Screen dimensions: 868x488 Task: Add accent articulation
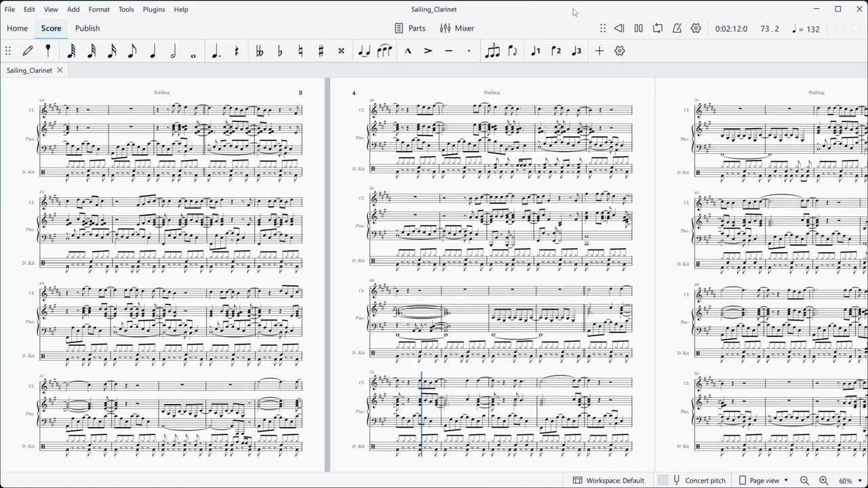coord(428,51)
